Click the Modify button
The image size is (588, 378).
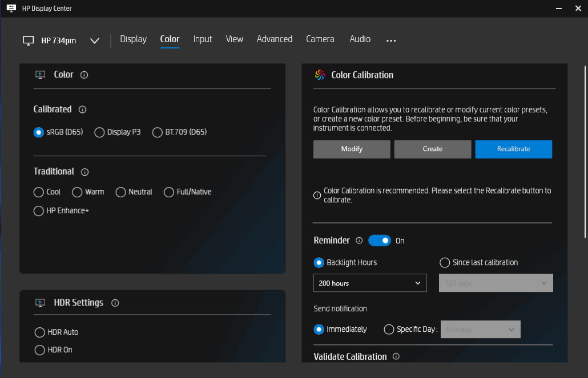pyautogui.click(x=352, y=149)
